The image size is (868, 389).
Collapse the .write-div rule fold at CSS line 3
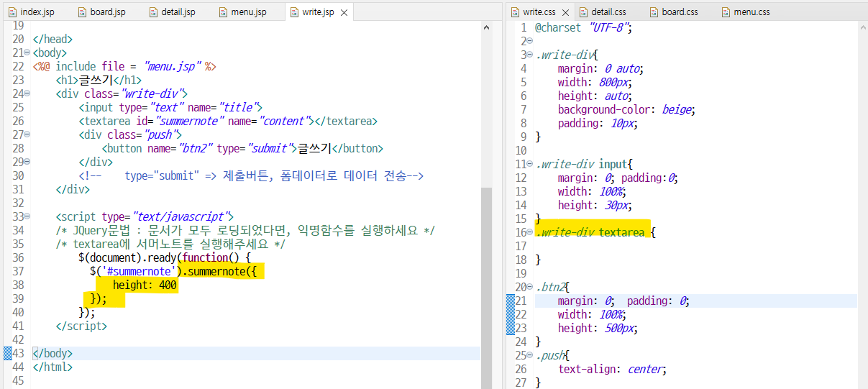[530, 55]
